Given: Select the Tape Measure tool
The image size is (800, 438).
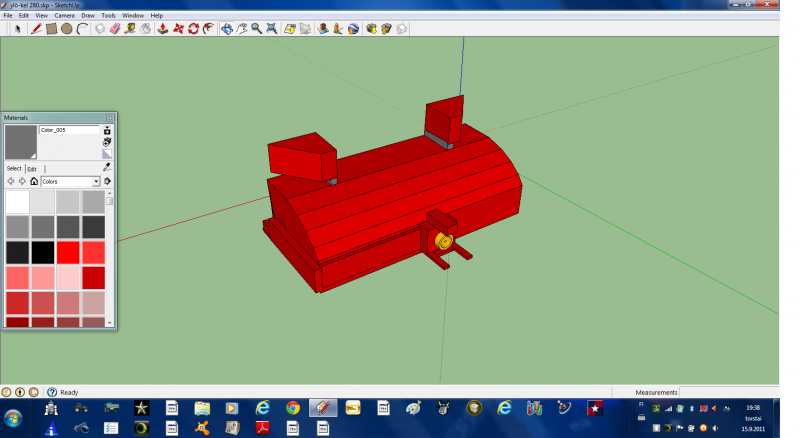Looking at the screenshot, I should (x=130, y=29).
